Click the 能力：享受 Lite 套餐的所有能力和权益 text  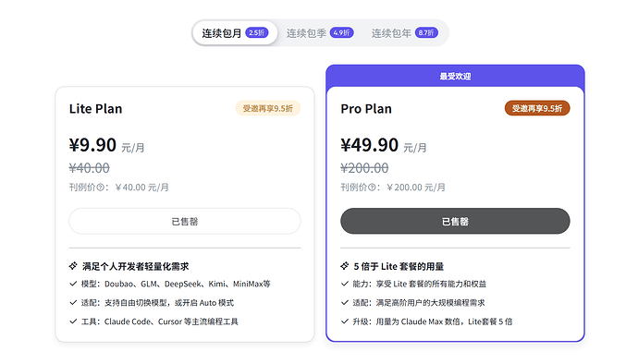(420, 284)
